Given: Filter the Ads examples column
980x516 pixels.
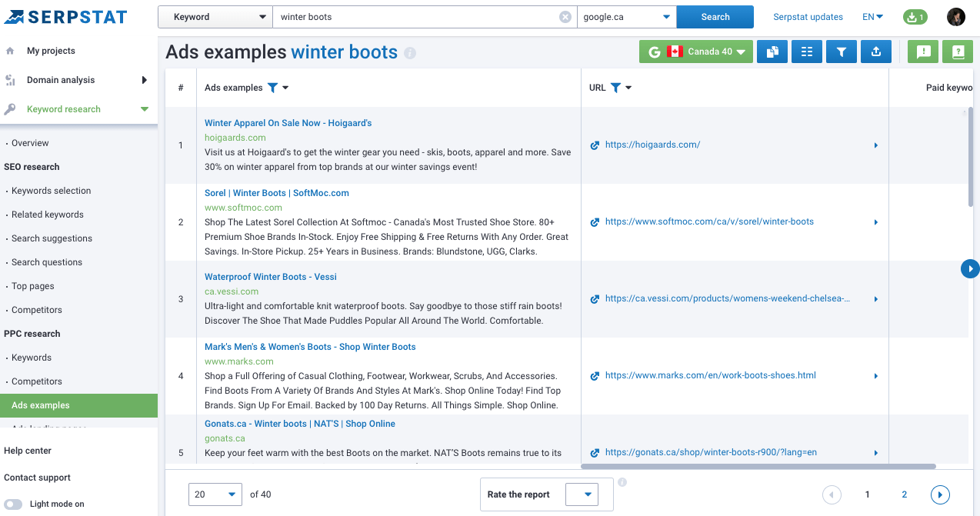Looking at the screenshot, I should click(272, 88).
